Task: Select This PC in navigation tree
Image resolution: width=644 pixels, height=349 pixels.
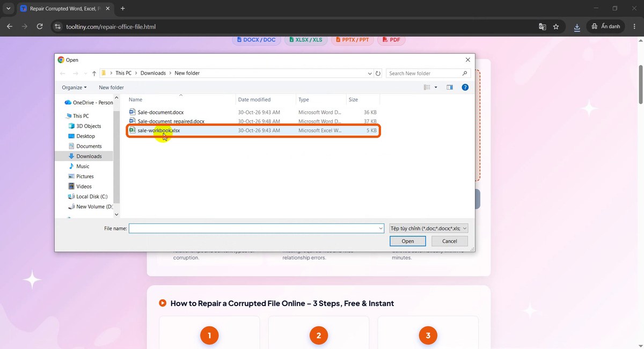Action: (77, 116)
